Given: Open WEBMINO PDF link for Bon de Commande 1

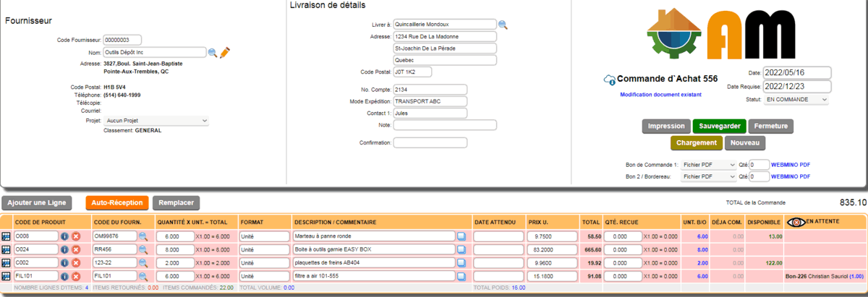Looking at the screenshot, I should pyautogui.click(x=791, y=165).
